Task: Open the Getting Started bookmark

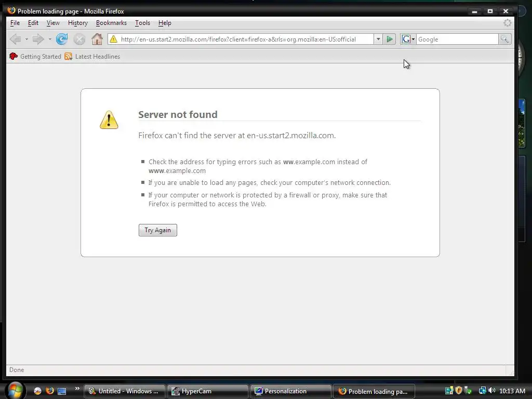Action: [x=35, y=56]
